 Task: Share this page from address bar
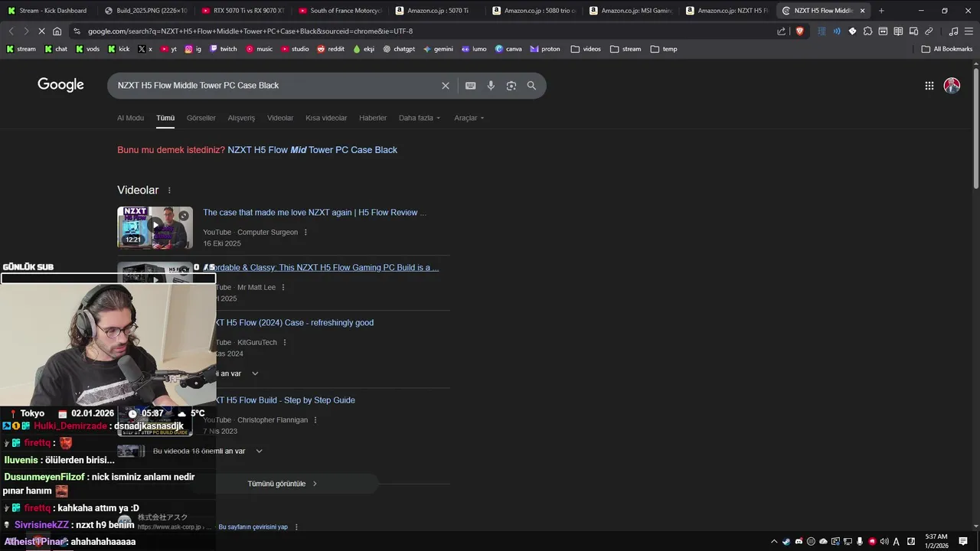pos(781,31)
